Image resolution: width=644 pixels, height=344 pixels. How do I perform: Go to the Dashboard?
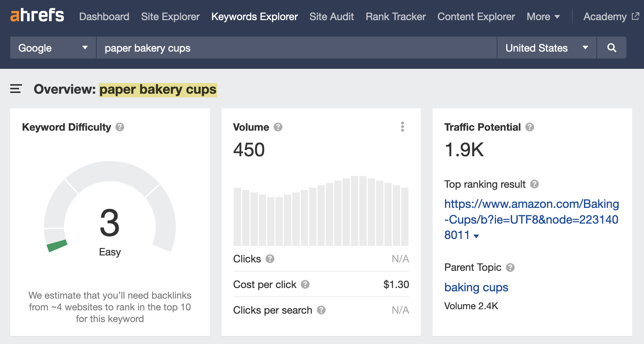(104, 16)
